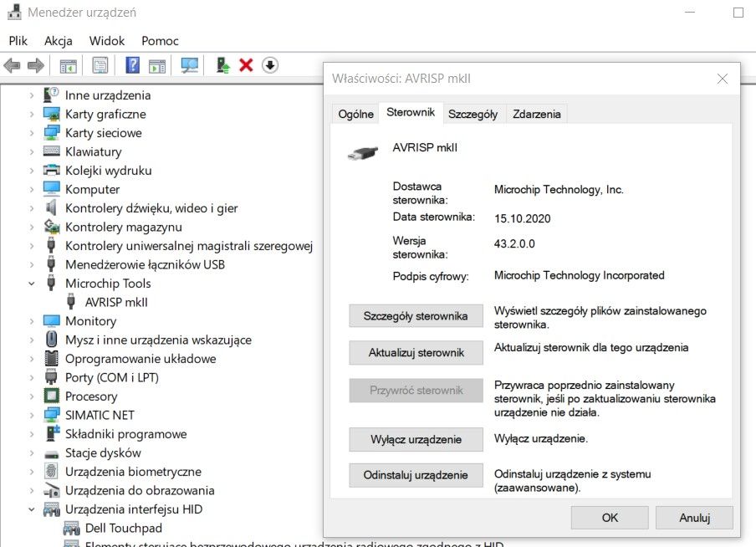Click the Mysz mouse device icon
Image resolution: width=756 pixels, height=547 pixels.
[51, 340]
